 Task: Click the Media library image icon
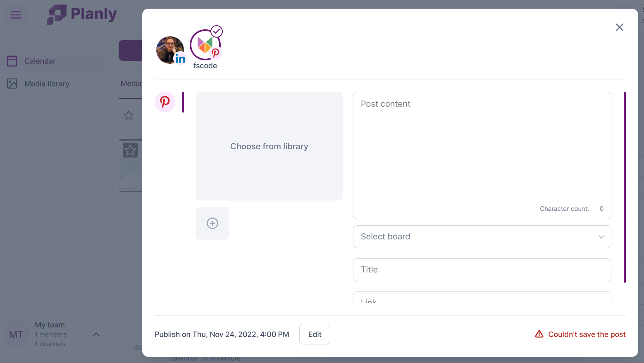click(x=12, y=84)
